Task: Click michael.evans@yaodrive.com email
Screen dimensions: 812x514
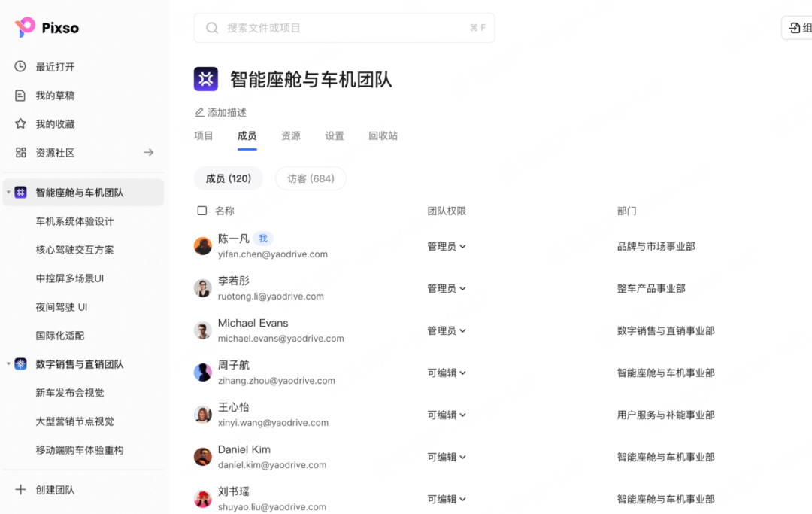Action: click(280, 339)
